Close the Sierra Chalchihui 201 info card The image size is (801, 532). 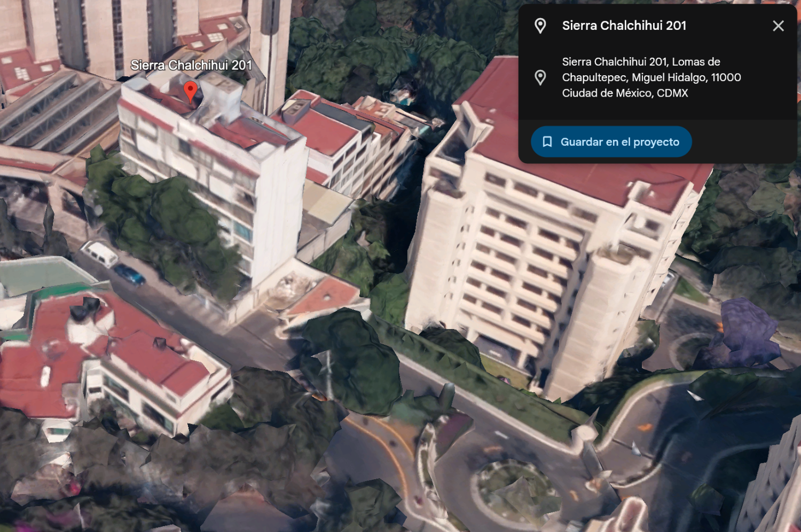[778, 26]
